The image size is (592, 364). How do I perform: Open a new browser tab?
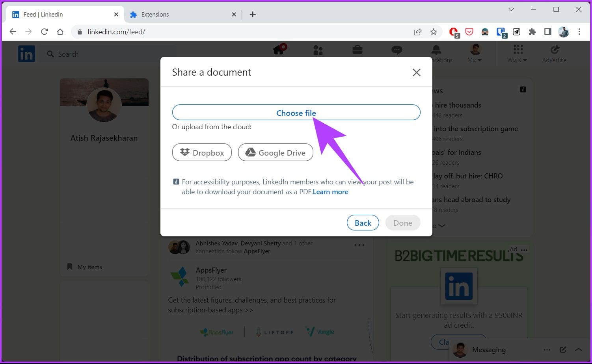[253, 15]
